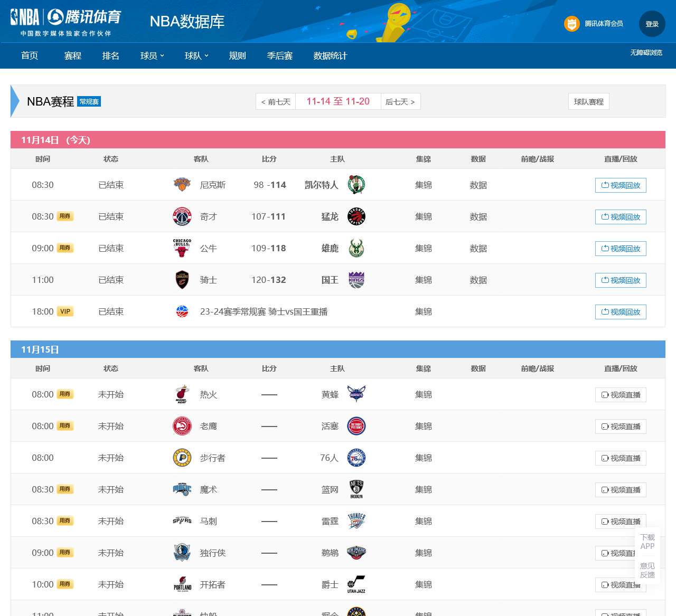Click the 腾讯体育会员 link
This screenshot has width=676, height=616.
(x=604, y=24)
